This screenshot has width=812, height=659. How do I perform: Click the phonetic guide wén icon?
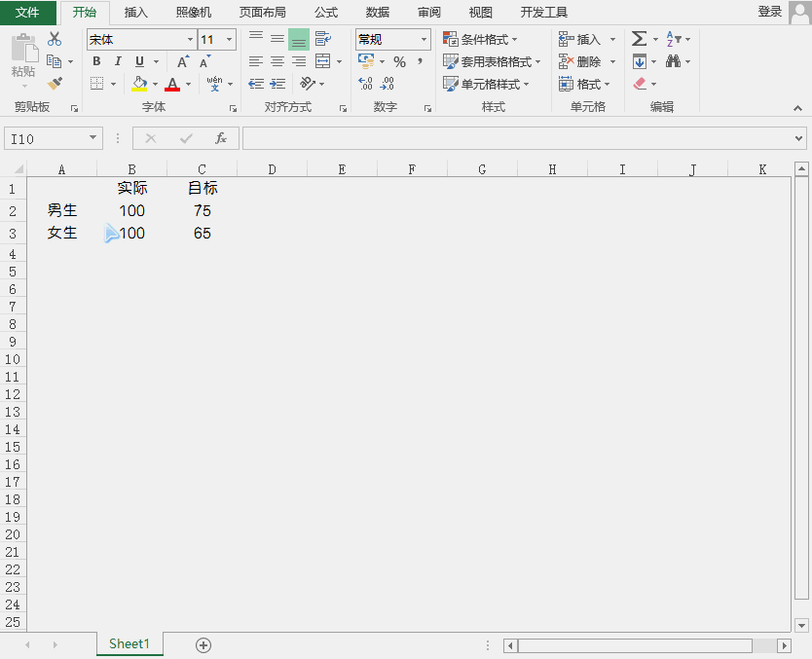pos(214,84)
